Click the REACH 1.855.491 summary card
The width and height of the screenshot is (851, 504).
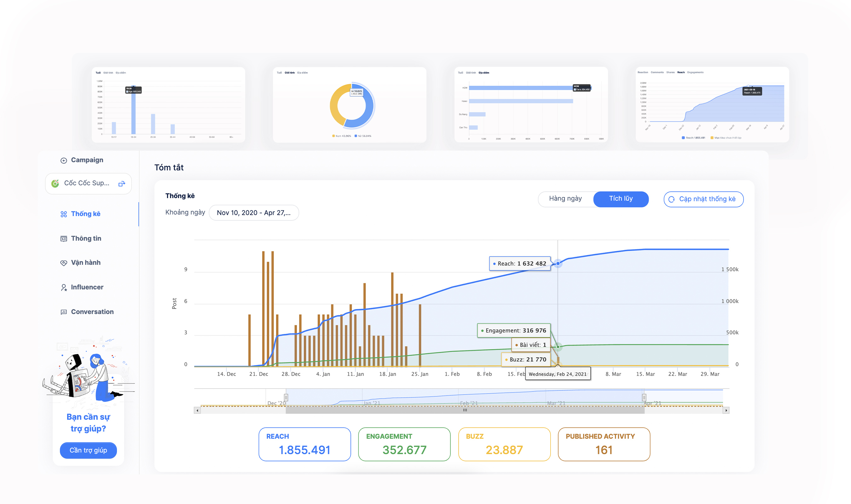[x=305, y=444]
